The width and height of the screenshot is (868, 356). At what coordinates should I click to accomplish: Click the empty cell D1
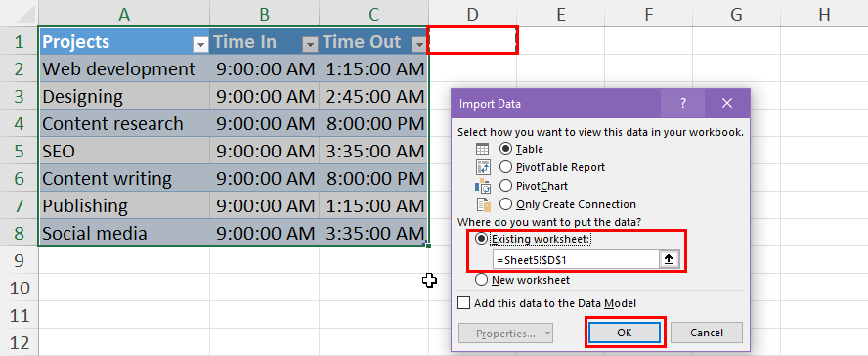pos(472,41)
